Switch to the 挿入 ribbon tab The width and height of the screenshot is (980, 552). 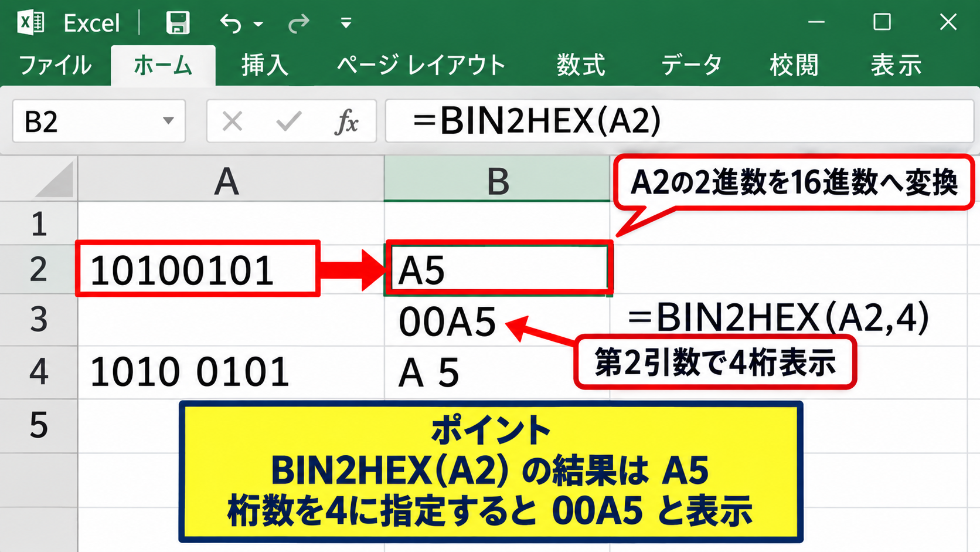(x=265, y=65)
